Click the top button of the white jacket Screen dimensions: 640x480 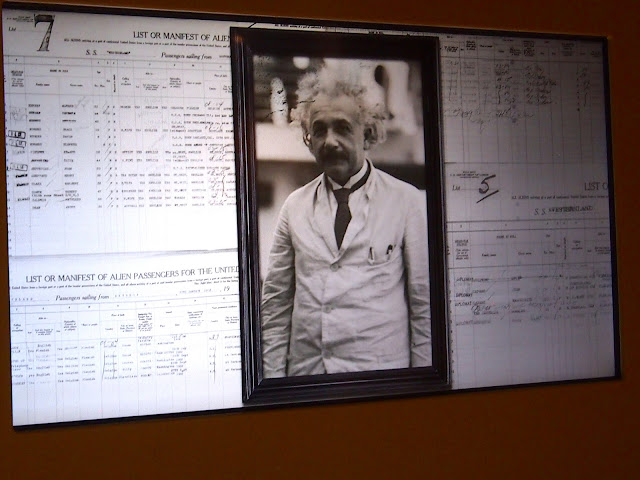pyautogui.click(x=336, y=267)
